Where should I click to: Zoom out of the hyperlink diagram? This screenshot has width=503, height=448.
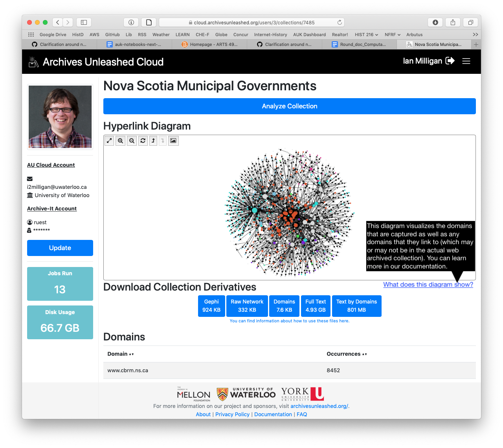coord(132,141)
